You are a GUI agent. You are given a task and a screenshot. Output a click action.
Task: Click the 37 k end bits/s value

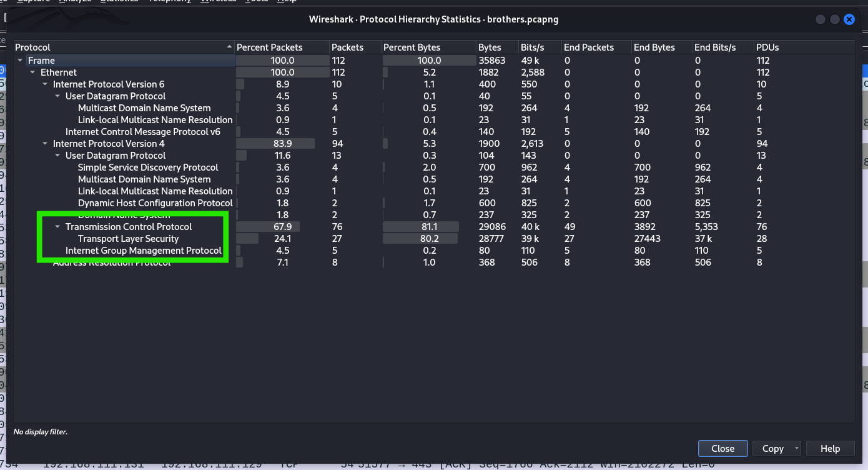pos(704,239)
